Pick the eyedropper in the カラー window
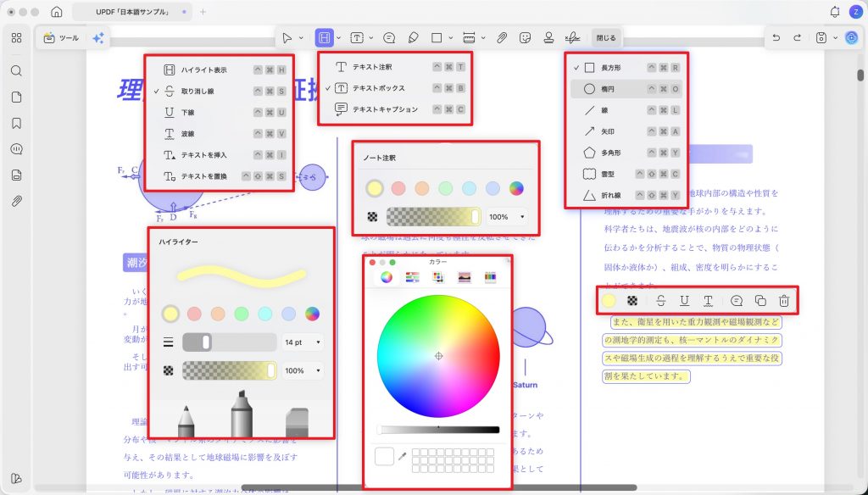The height and width of the screenshot is (495, 868). coord(403,456)
